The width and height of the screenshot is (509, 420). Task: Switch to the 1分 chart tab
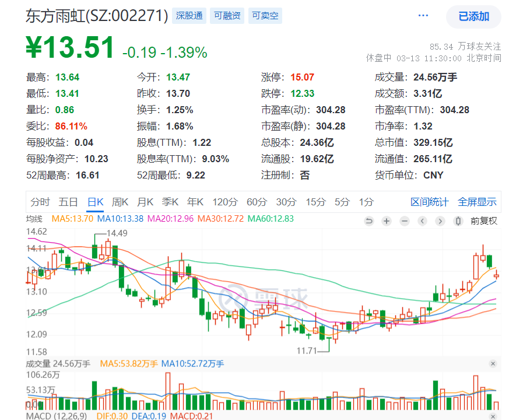coord(366,202)
